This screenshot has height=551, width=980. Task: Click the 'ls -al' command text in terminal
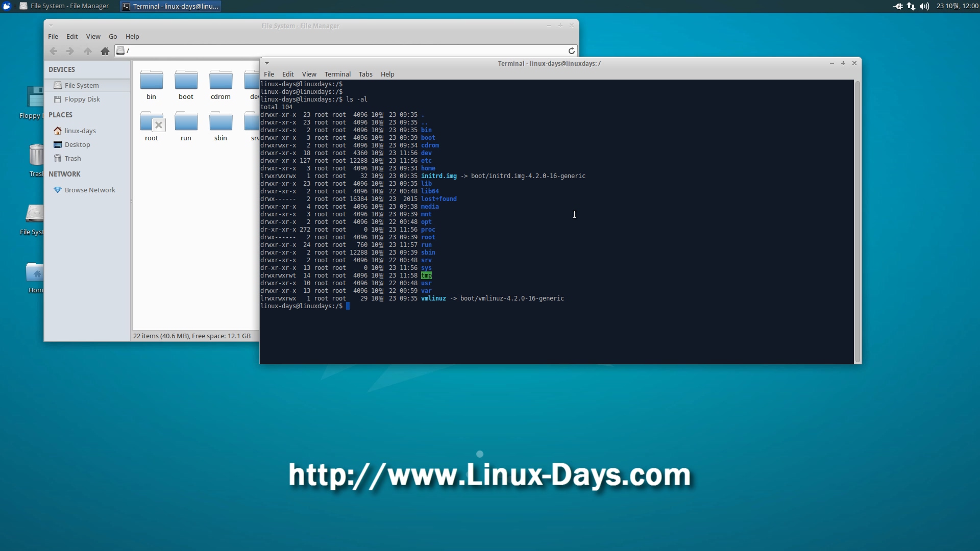[357, 99]
